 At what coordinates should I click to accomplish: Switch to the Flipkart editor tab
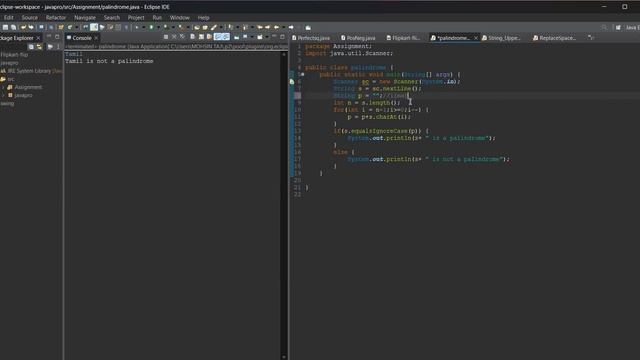403,38
